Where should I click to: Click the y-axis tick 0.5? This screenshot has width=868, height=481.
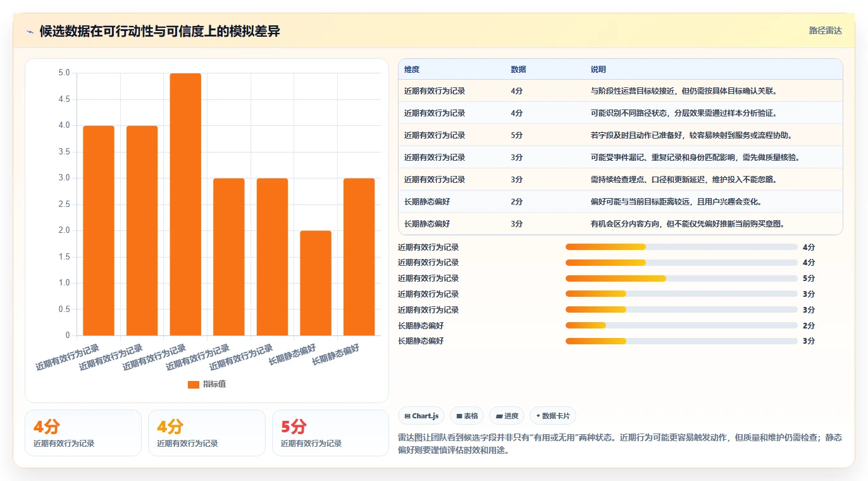click(x=64, y=309)
